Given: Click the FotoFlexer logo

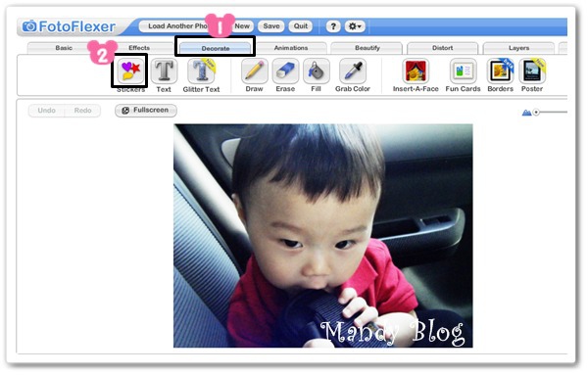Looking at the screenshot, I should [69, 26].
